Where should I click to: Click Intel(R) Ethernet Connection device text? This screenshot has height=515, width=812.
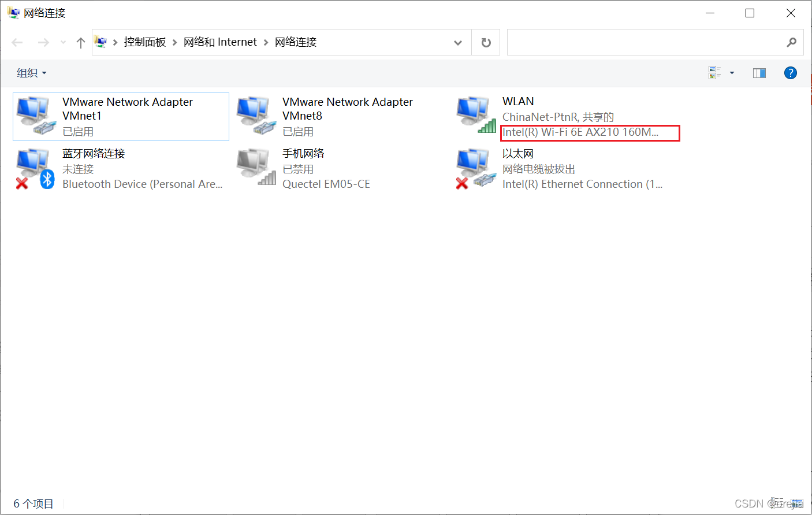coord(582,184)
